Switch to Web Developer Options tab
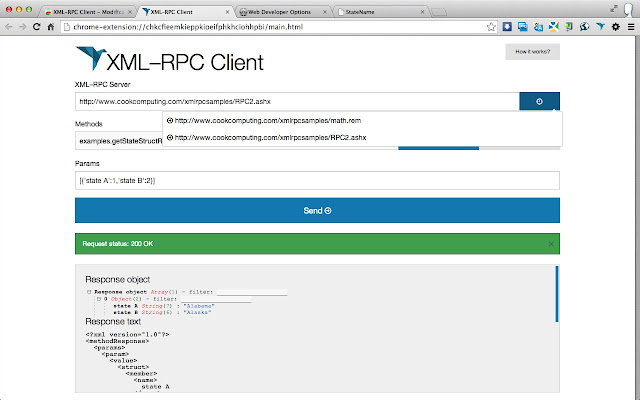The width and height of the screenshot is (640, 400). pyautogui.click(x=283, y=12)
